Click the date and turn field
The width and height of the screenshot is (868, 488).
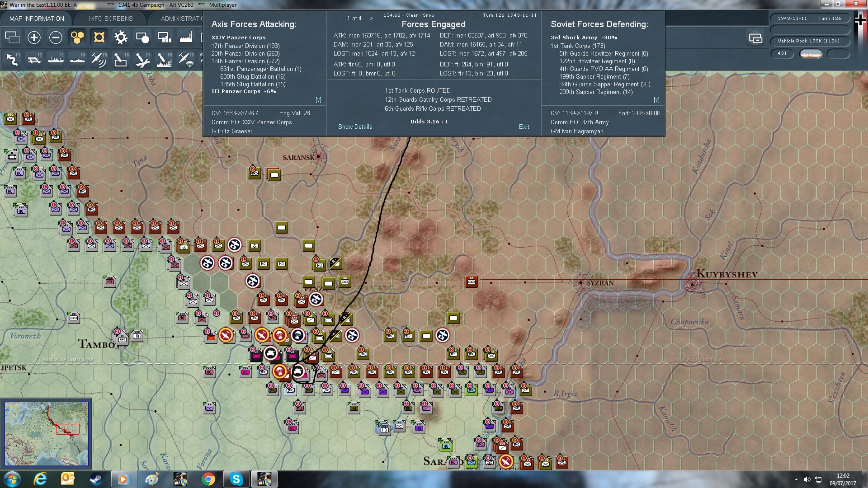click(x=809, y=19)
